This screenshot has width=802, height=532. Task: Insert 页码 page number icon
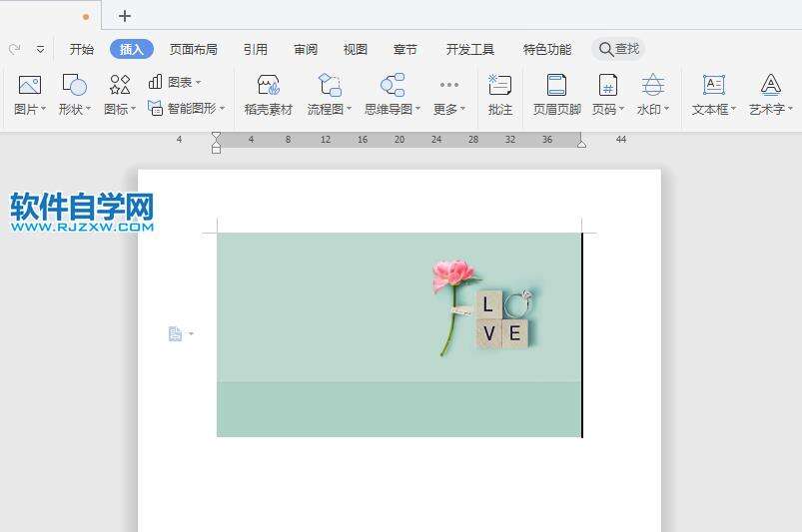click(x=607, y=85)
